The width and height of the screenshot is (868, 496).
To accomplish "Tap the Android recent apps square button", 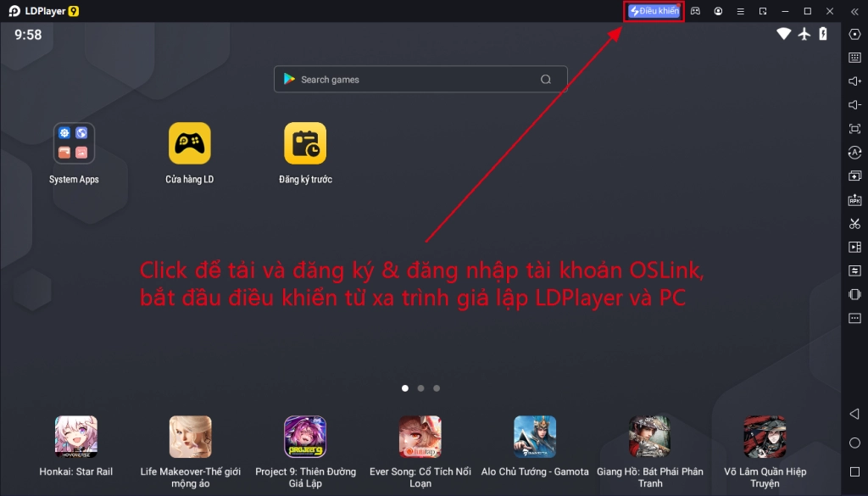I will [x=854, y=471].
